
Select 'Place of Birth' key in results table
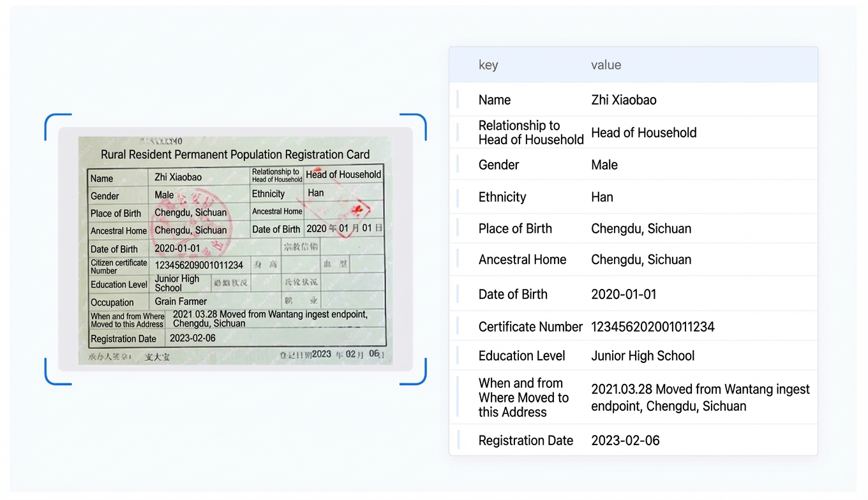[x=515, y=228]
